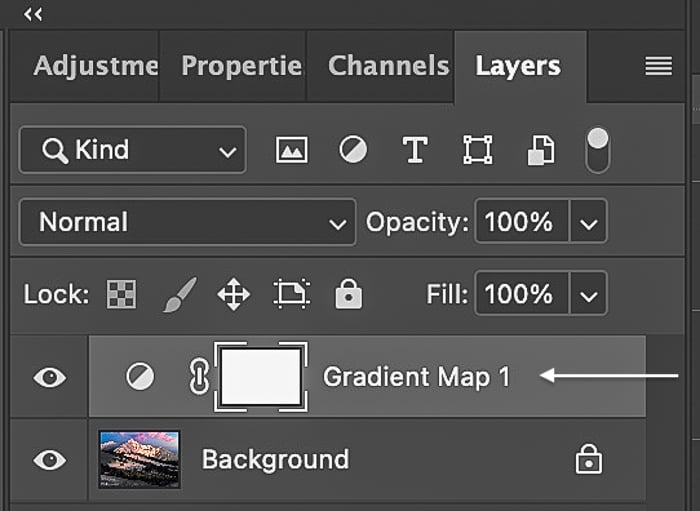Hide the Gradient Map 1 layer
The image size is (700, 511).
50,377
